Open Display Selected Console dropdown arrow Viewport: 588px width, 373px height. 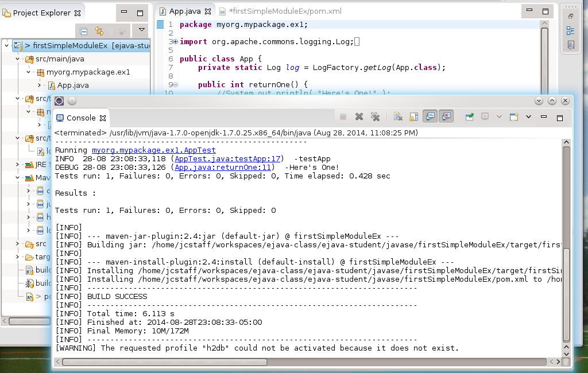click(499, 116)
